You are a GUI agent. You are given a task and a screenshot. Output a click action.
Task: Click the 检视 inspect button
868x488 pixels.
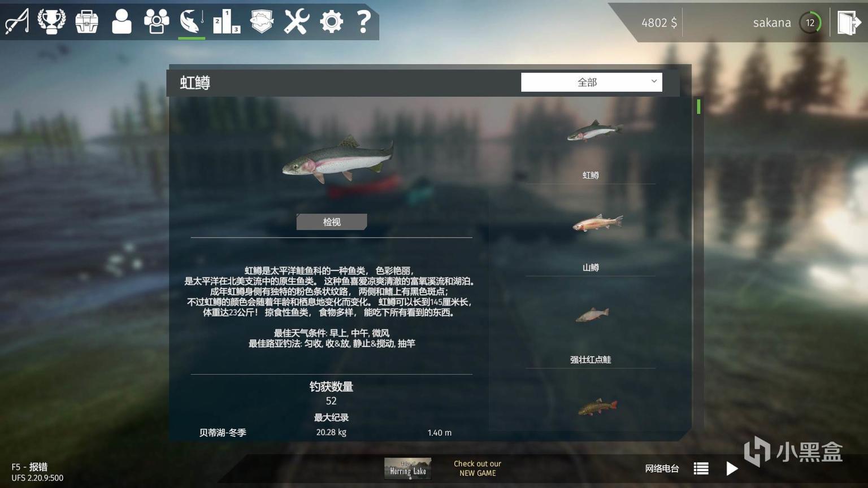(x=332, y=222)
